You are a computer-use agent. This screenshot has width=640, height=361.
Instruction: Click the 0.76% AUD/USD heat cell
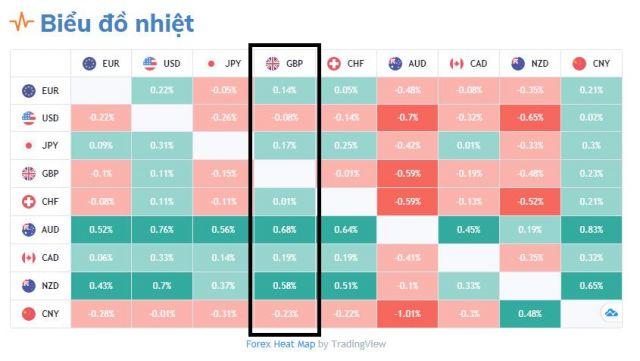162,230
